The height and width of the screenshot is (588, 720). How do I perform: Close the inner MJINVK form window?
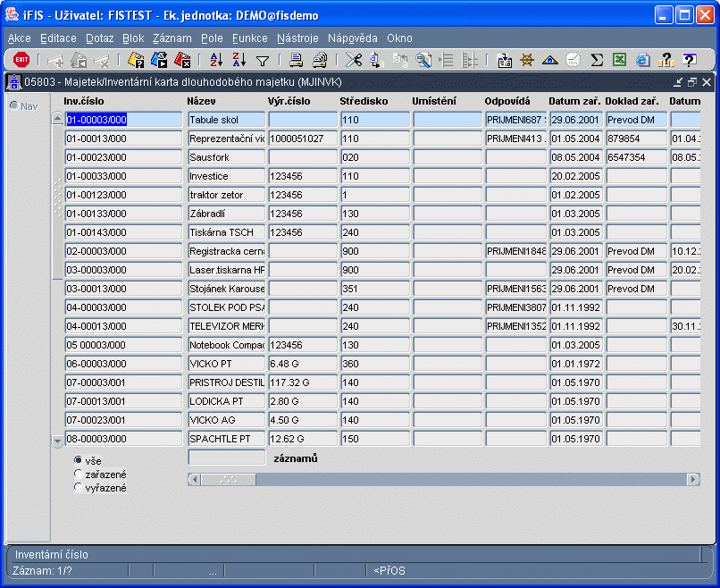click(x=707, y=82)
